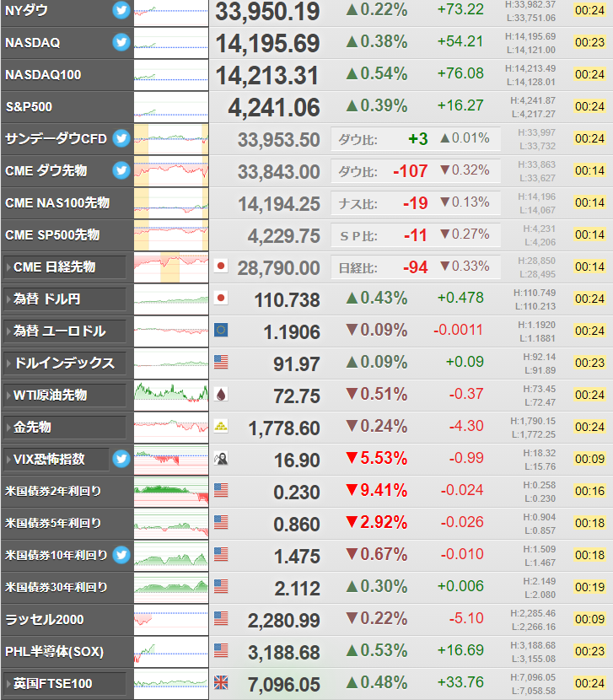Click EU flag icon in 為替 ユーロドル row
This screenshot has width=613, height=700.
(221, 331)
